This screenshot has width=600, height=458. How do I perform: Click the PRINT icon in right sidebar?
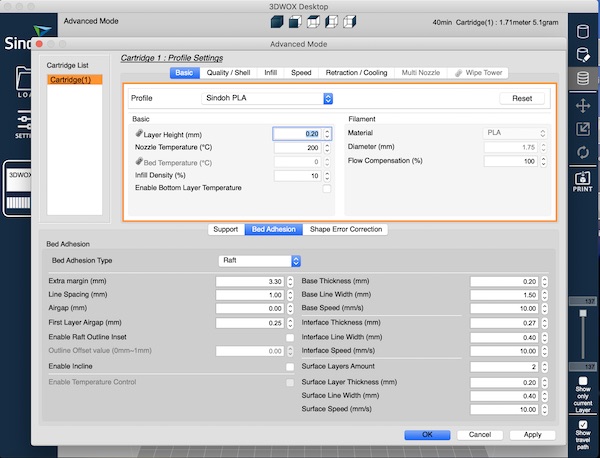click(583, 181)
